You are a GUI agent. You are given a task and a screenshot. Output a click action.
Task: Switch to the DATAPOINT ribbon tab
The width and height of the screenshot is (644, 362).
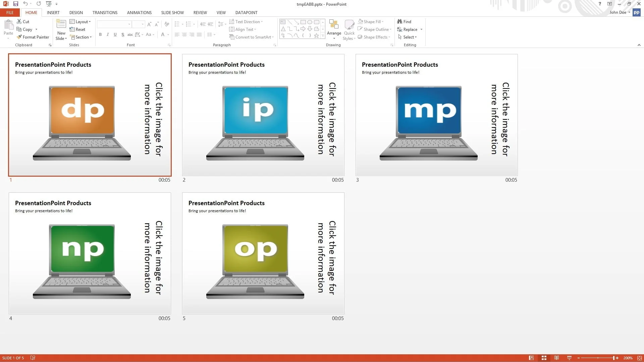click(x=246, y=12)
